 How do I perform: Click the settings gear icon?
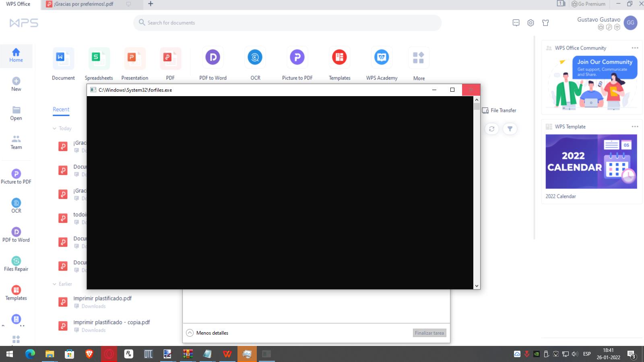tap(530, 23)
